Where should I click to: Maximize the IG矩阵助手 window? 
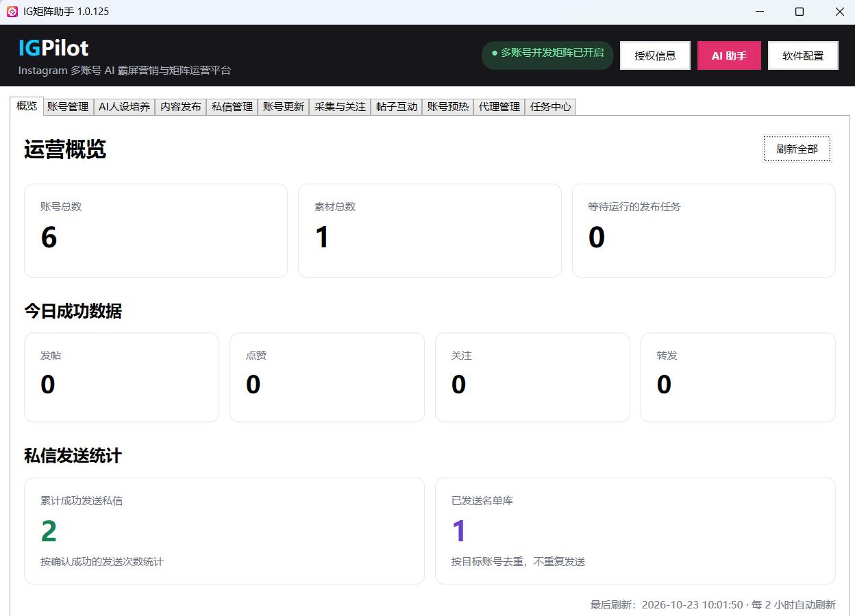(x=800, y=12)
